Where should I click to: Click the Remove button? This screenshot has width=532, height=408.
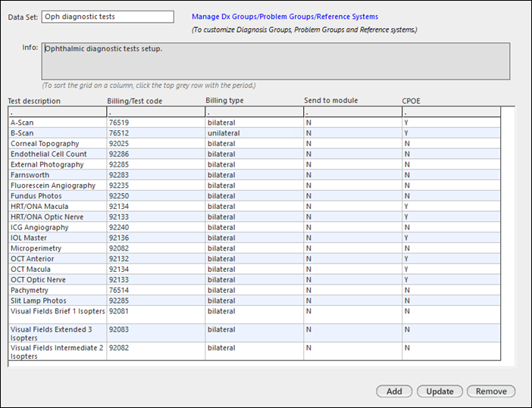(x=491, y=391)
